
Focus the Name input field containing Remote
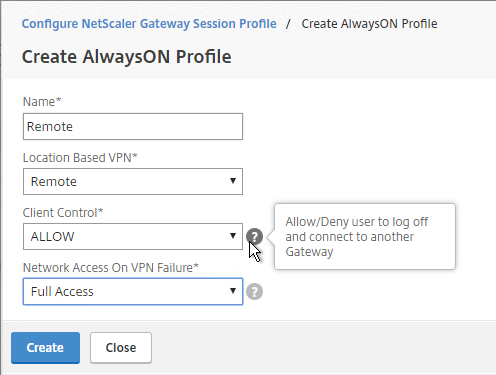(133, 127)
